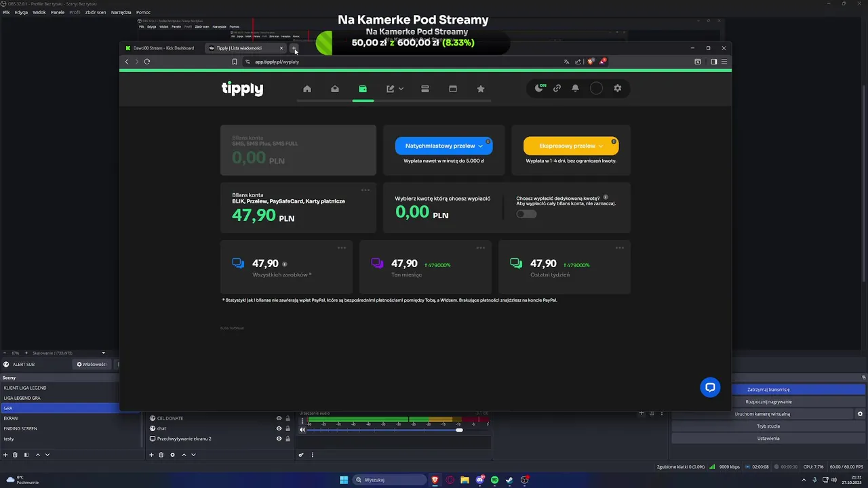Image resolution: width=868 pixels, height=488 pixels.
Task: Toggle lock on Przechwytywanie ekranu 2 source
Action: pos(288,439)
